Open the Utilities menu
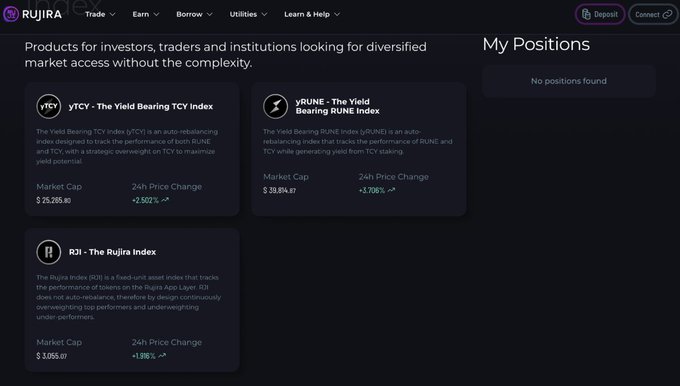 click(248, 14)
